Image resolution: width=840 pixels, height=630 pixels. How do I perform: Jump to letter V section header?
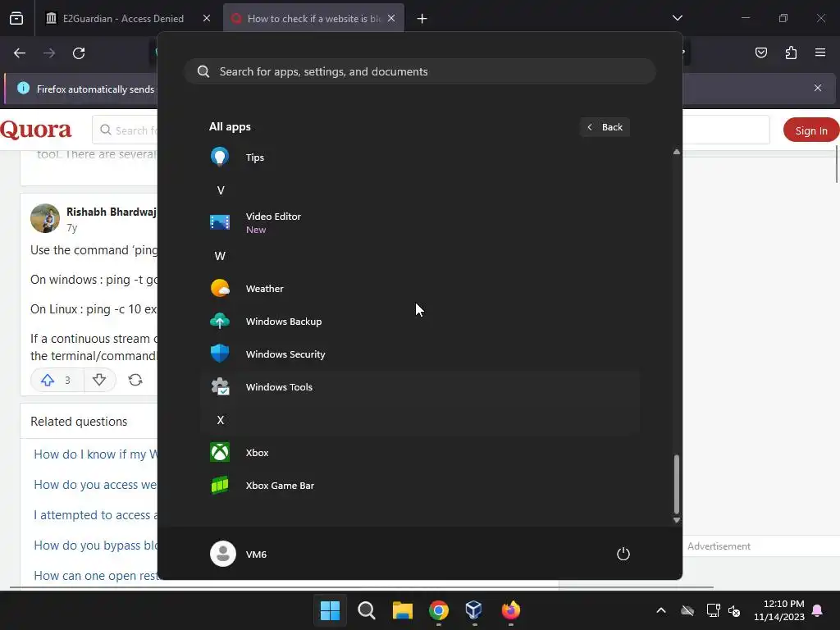[220, 190]
